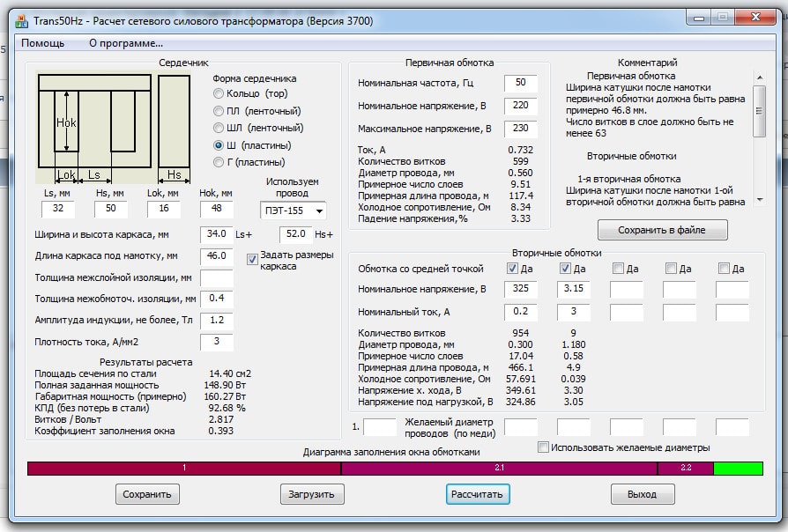Click the Hok, мм input field
Image resolution: width=788 pixels, height=532 pixels.
coord(217,209)
